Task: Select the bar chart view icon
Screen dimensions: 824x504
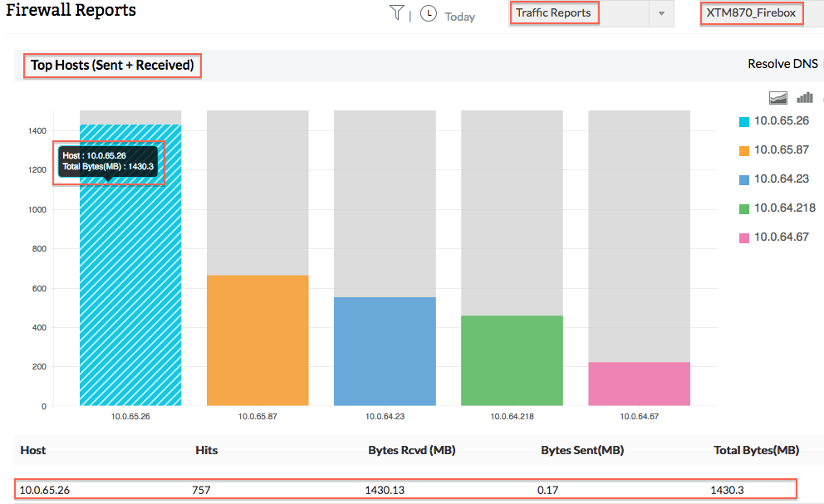Action: tap(804, 97)
